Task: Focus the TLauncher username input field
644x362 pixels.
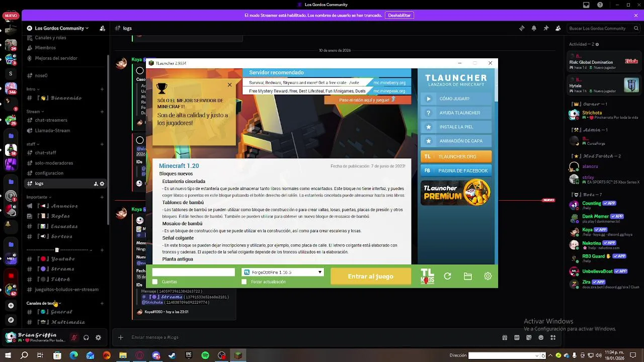Action: click(x=193, y=272)
